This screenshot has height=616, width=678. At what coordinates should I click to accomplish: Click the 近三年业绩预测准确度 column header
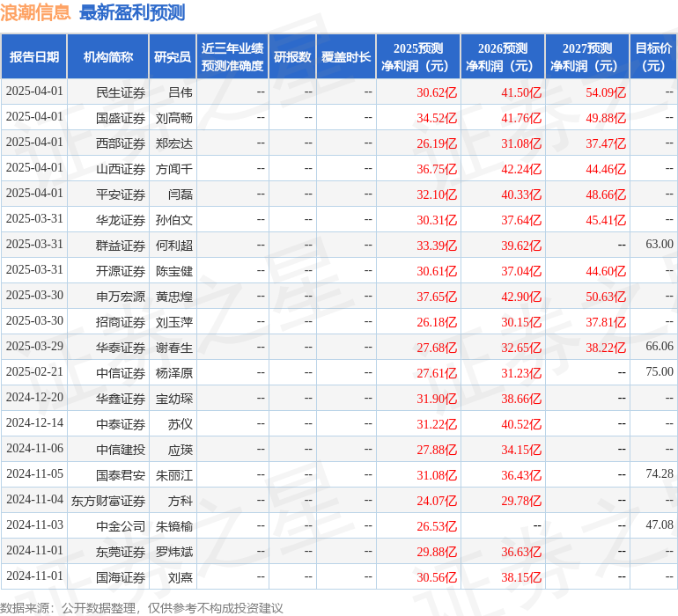click(x=232, y=57)
